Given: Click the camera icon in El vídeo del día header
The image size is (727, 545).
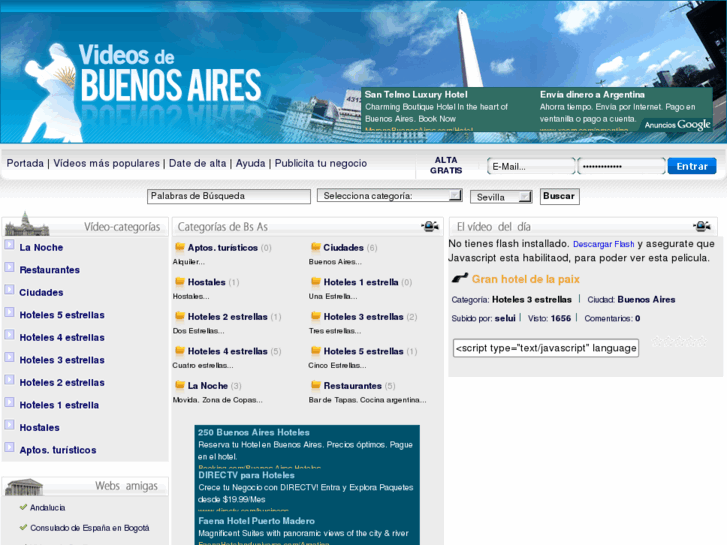Looking at the screenshot, I should click(x=702, y=226).
